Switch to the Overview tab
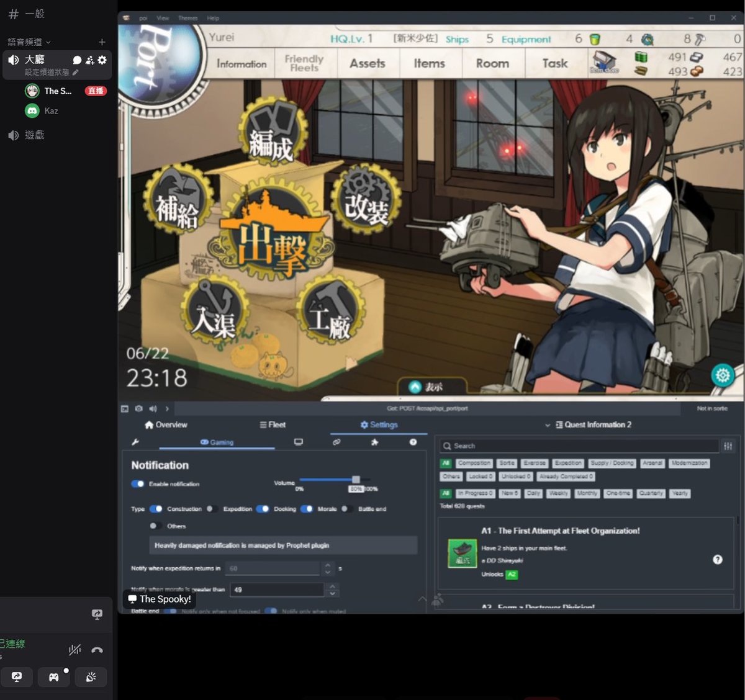The width and height of the screenshot is (745, 700). point(166,424)
